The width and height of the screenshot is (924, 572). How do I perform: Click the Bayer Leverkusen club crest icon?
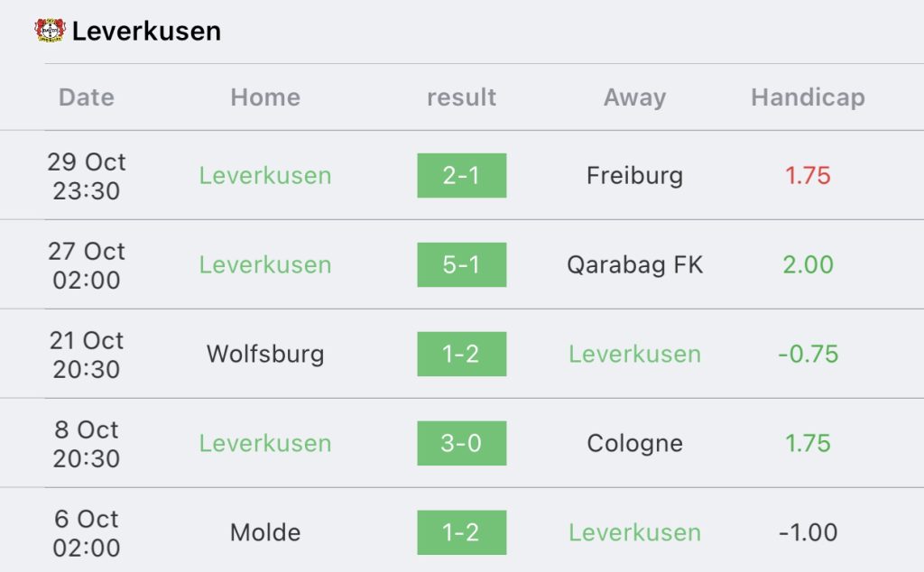50,31
